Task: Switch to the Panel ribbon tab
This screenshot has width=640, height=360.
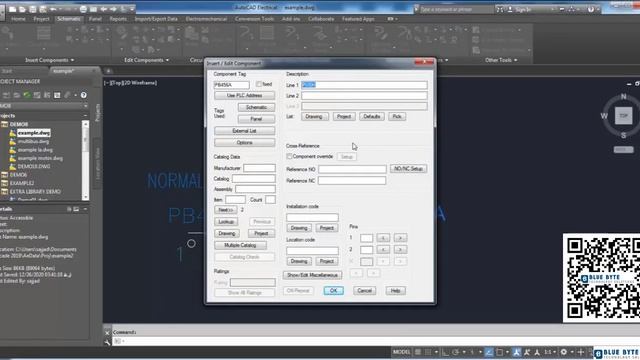Action: pos(95,19)
